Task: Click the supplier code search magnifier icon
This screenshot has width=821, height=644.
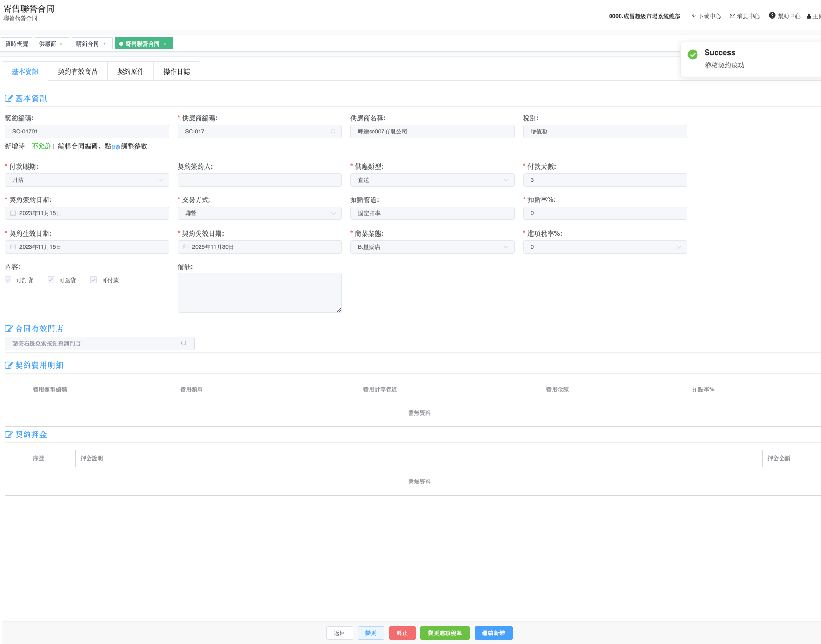Action: tap(333, 132)
